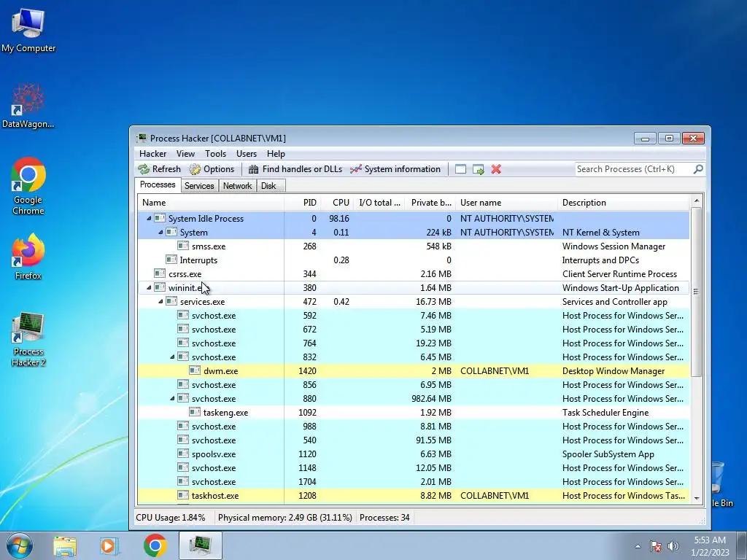Sort by the Name column header
The height and width of the screenshot is (560, 747).
[x=211, y=203]
